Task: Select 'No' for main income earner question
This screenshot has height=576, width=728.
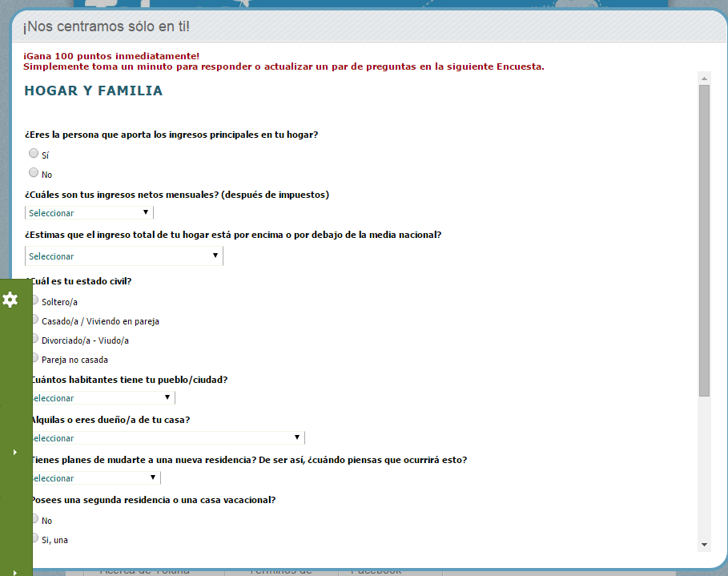Action: [x=34, y=172]
